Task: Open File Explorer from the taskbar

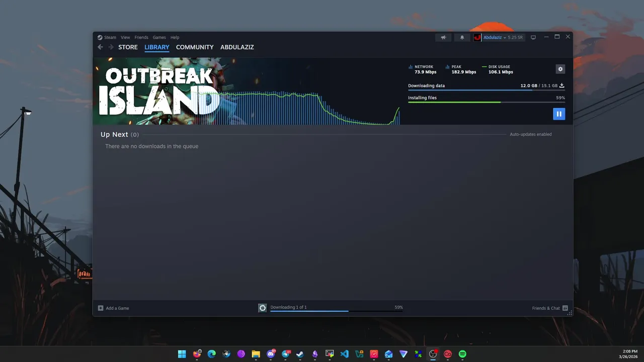Action: coord(256,354)
